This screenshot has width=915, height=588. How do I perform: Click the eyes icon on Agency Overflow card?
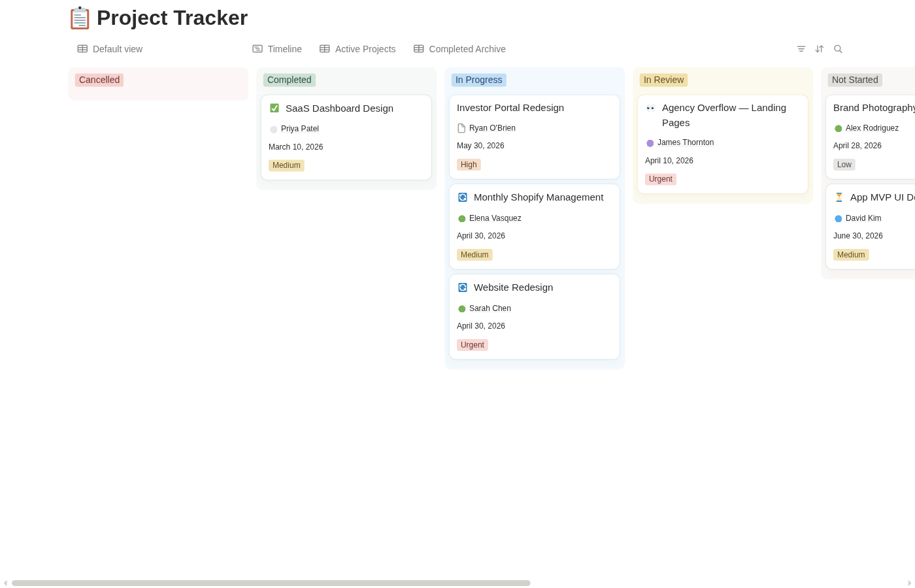[x=651, y=108]
